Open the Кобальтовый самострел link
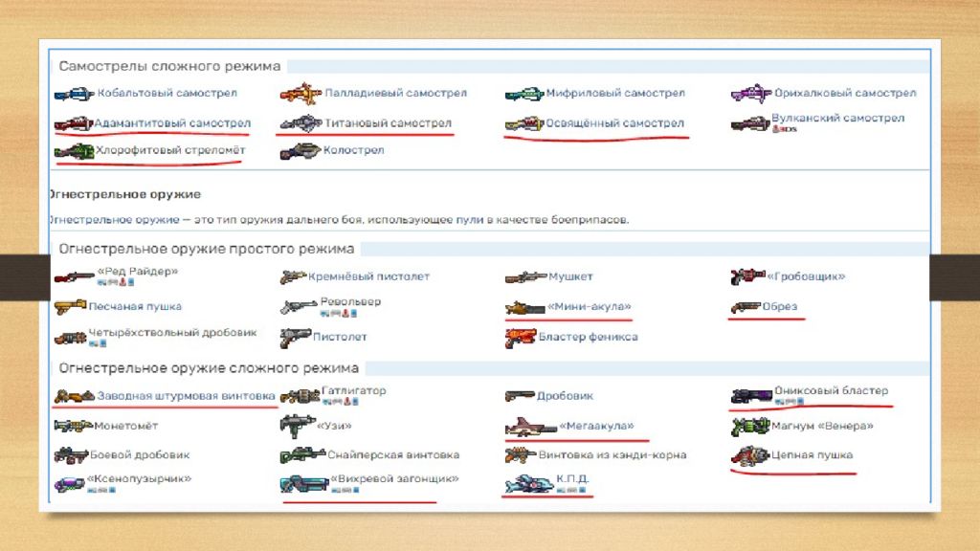The image size is (980, 551). click(167, 93)
